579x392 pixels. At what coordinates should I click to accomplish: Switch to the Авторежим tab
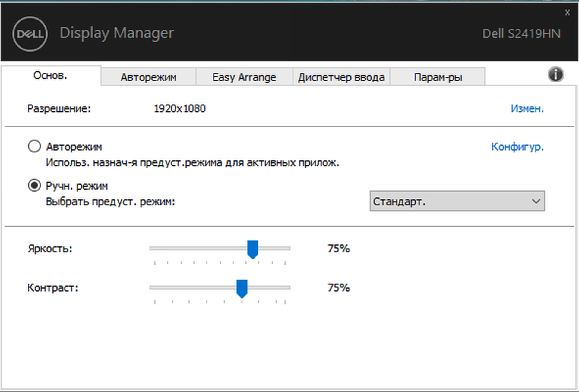tap(148, 77)
